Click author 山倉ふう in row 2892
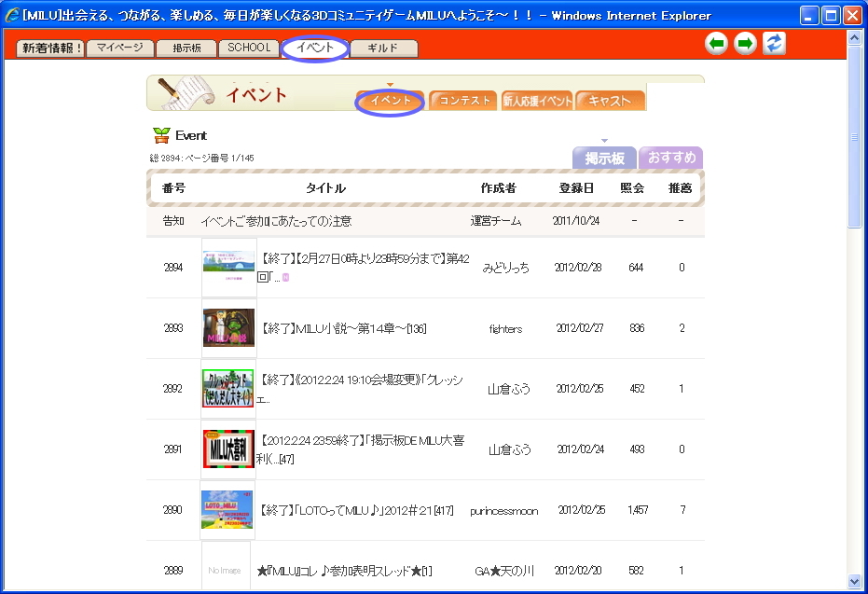The image size is (868, 594). point(509,389)
